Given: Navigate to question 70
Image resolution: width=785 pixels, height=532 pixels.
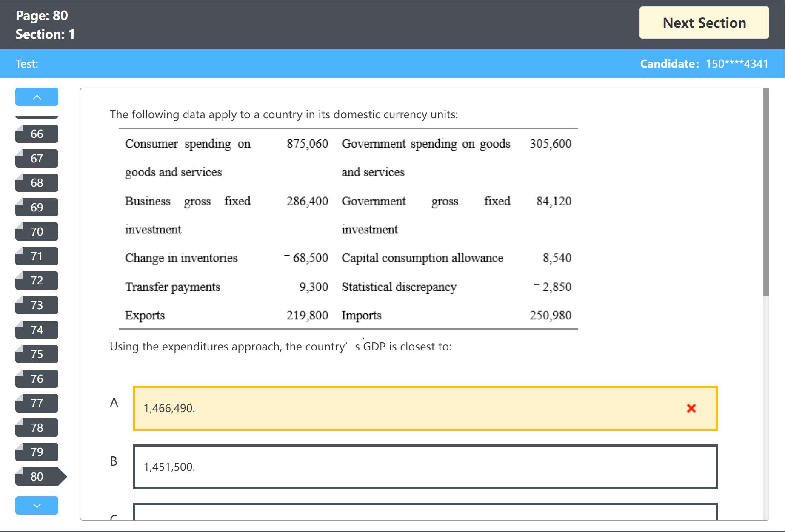Looking at the screenshot, I should (37, 232).
